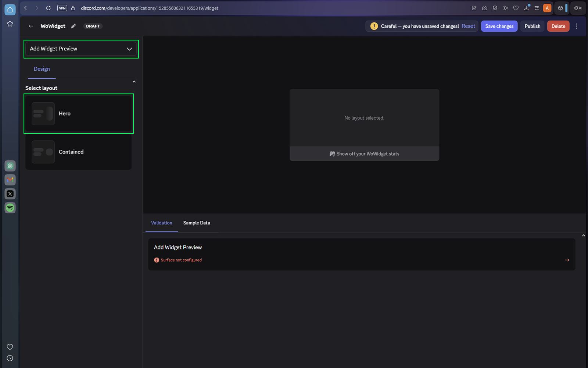Click the browser forward navigation arrow
588x368 pixels.
click(x=37, y=8)
